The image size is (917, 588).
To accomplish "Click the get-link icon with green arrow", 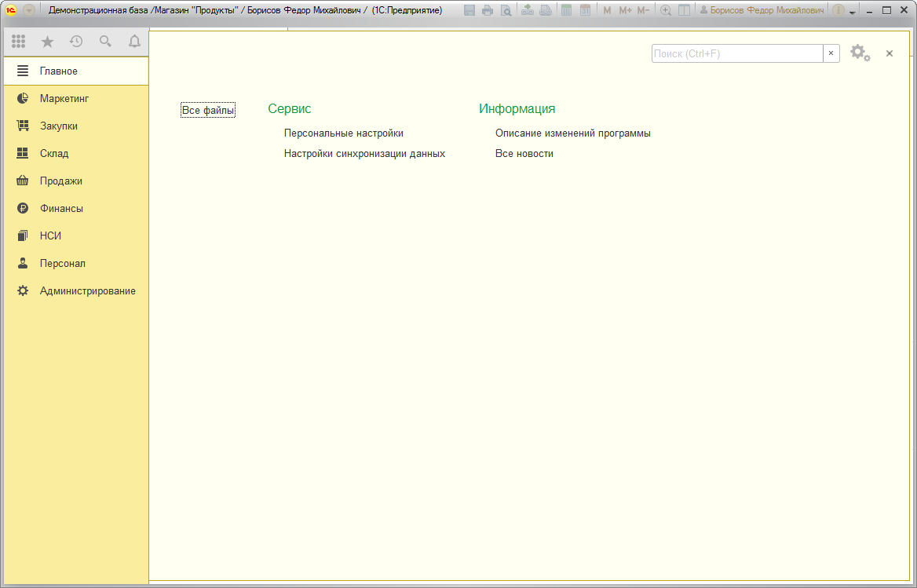I will click(x=528, y=10).
